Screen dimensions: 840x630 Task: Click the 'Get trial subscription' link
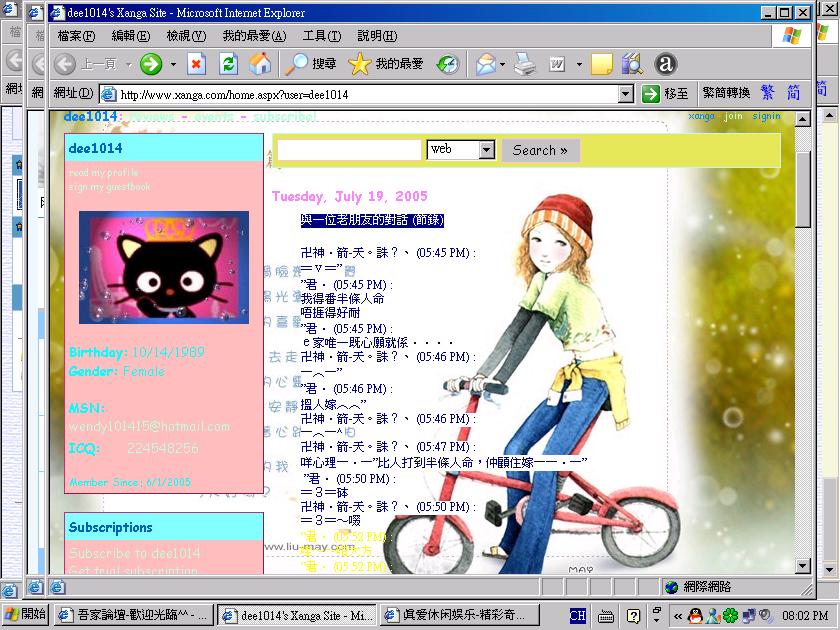[x=133, y=570]
